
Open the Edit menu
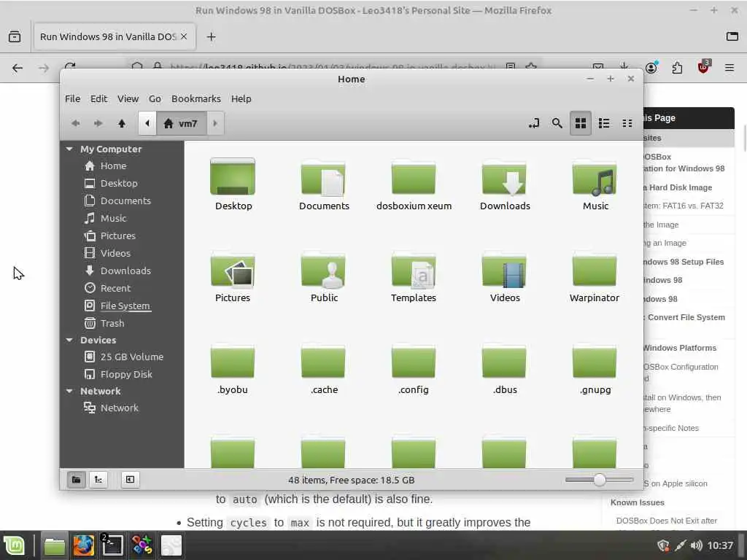[98, 98]
